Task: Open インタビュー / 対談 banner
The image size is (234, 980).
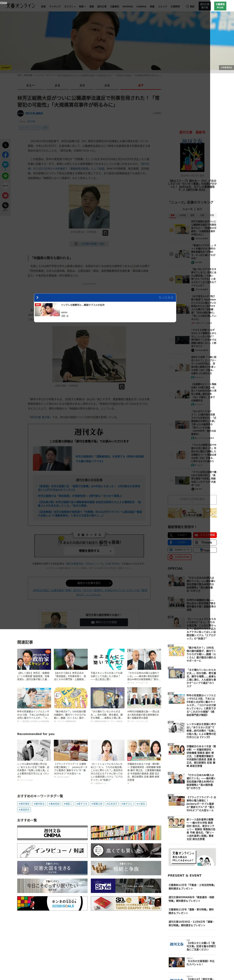Action: point(52,851)
